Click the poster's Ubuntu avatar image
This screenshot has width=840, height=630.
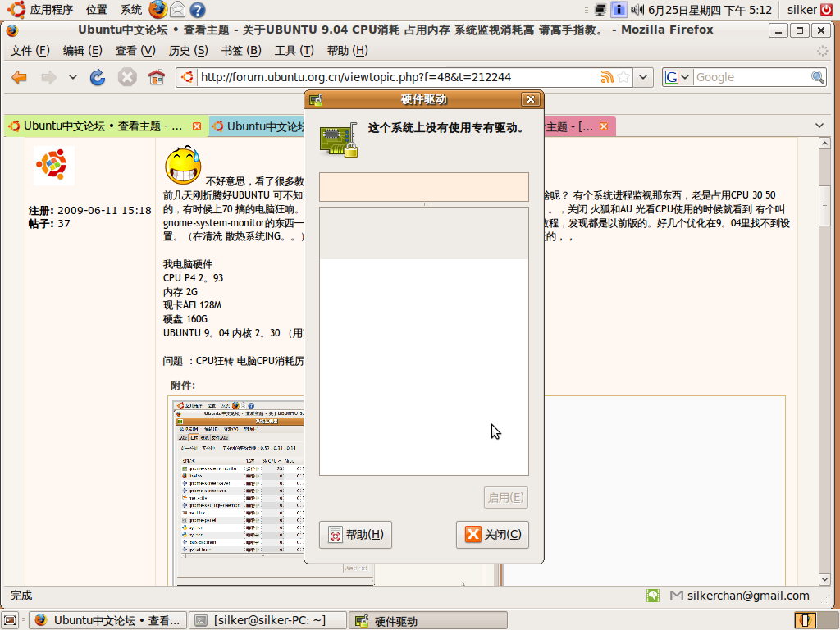[x=53, y=164]
